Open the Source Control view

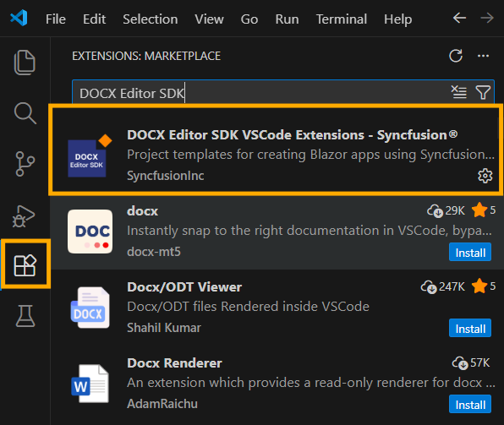pyautogui.click(x=25, y=164)
